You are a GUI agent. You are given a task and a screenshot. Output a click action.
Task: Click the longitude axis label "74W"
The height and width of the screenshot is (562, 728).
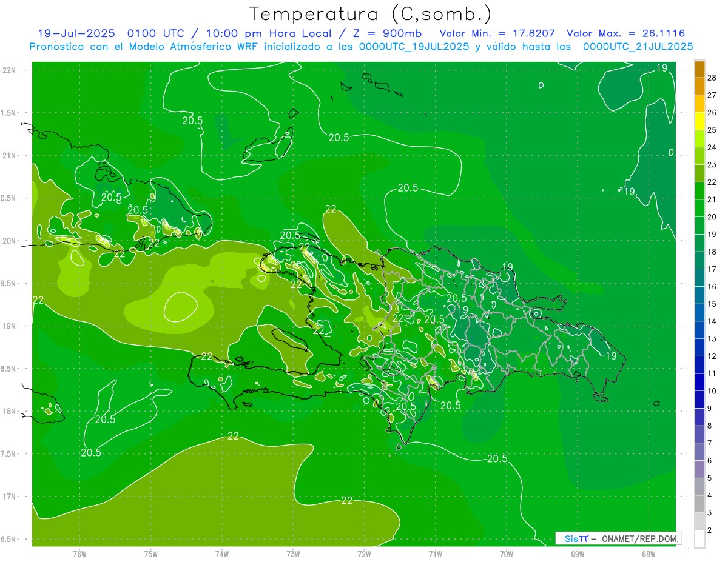click(221, 554)
